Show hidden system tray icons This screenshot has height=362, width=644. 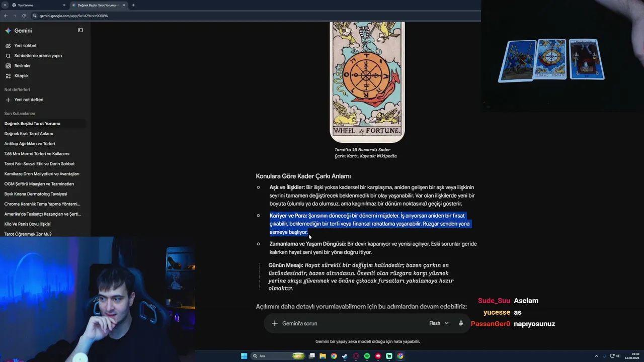(597, 356)
